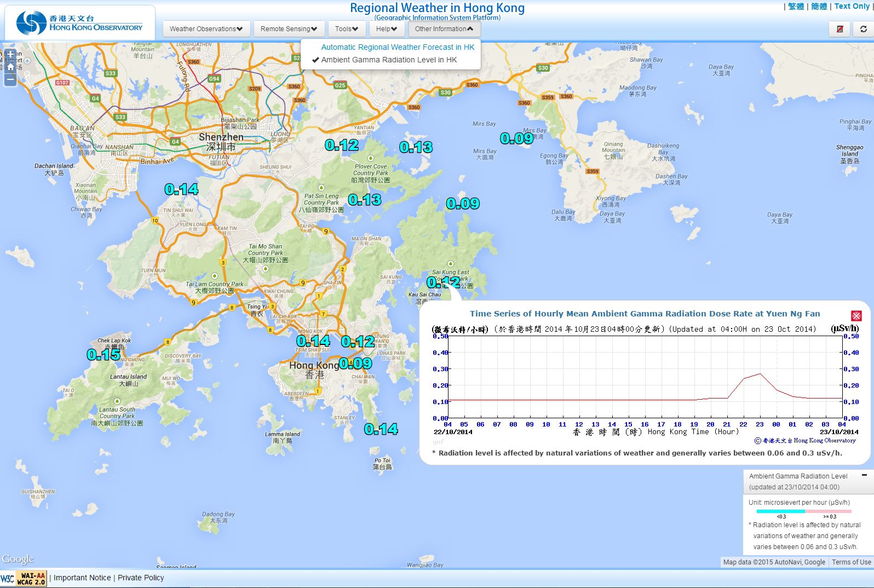Select the 0.14 reading near Sham Shui Po

313,341
